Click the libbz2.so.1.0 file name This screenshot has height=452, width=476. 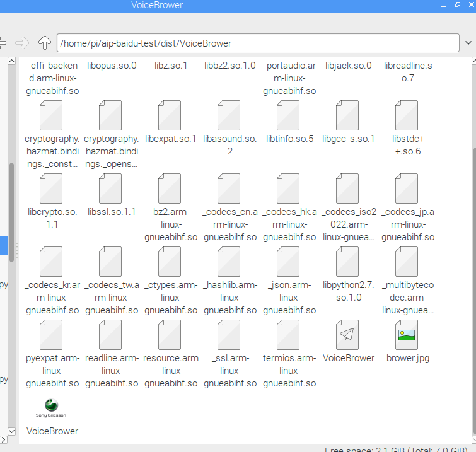tap(229, 66)
